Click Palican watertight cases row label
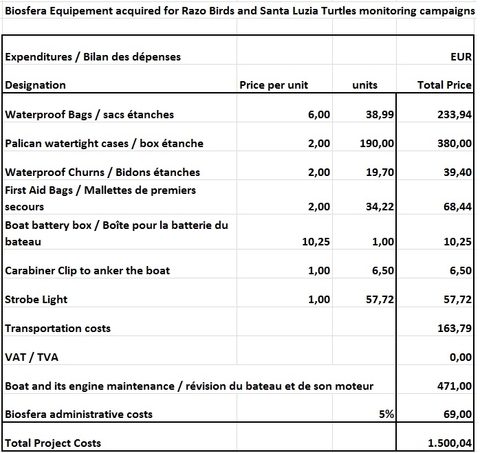 click(x=104, y=143)
